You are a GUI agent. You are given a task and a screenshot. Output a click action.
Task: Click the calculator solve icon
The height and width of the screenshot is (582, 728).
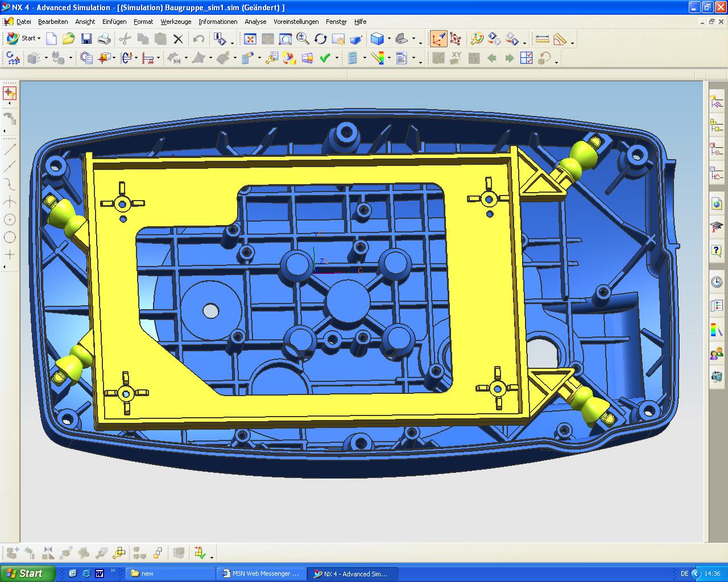(353, 58)
